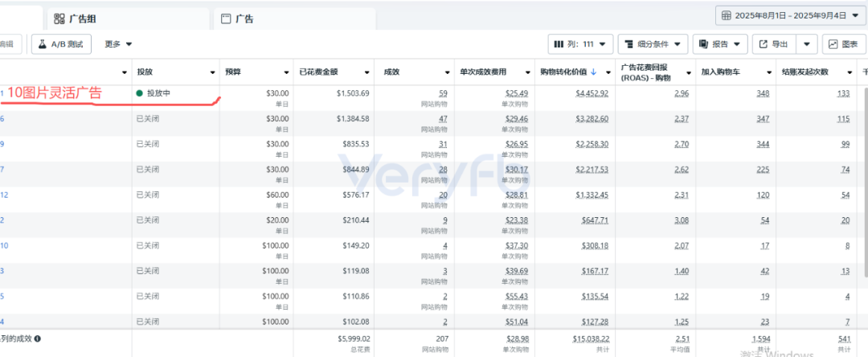This screenshot has width=868, height=357.
Task: Click the add-to-cart count 348
Action: 764,93
